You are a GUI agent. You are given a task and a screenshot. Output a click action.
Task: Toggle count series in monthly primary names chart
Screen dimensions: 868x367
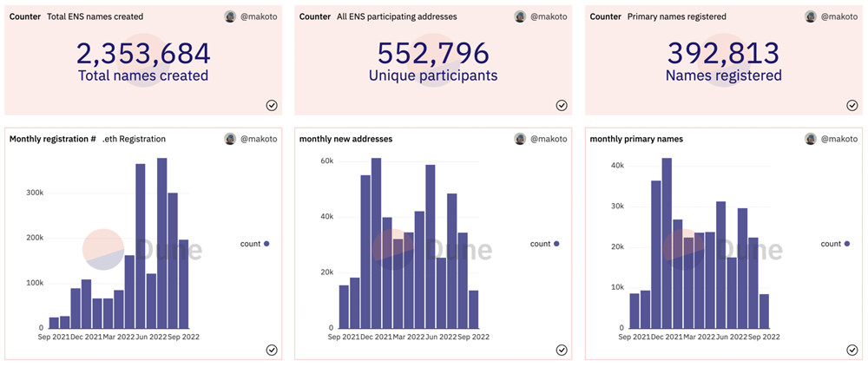[x=835, y=244]
